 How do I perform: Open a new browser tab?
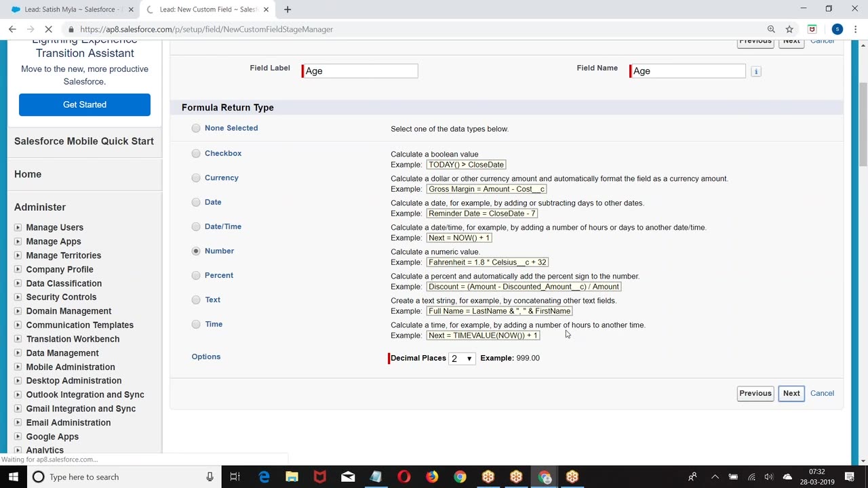pos(288,9)
